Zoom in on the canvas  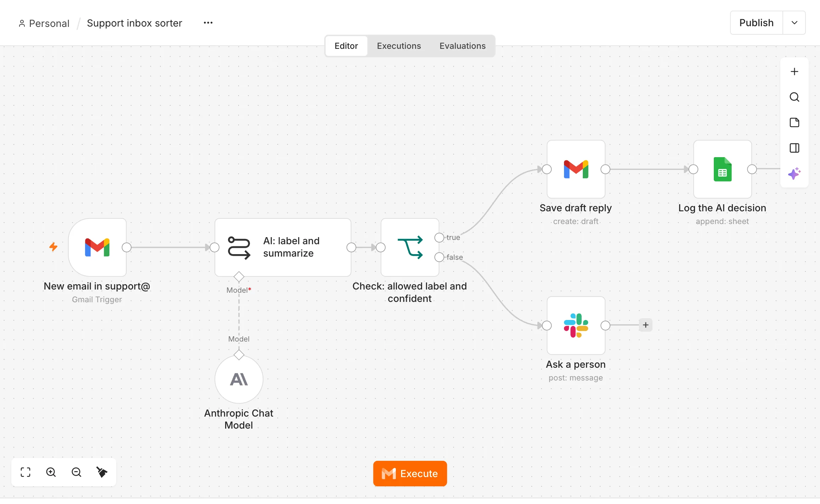[51, 472]
